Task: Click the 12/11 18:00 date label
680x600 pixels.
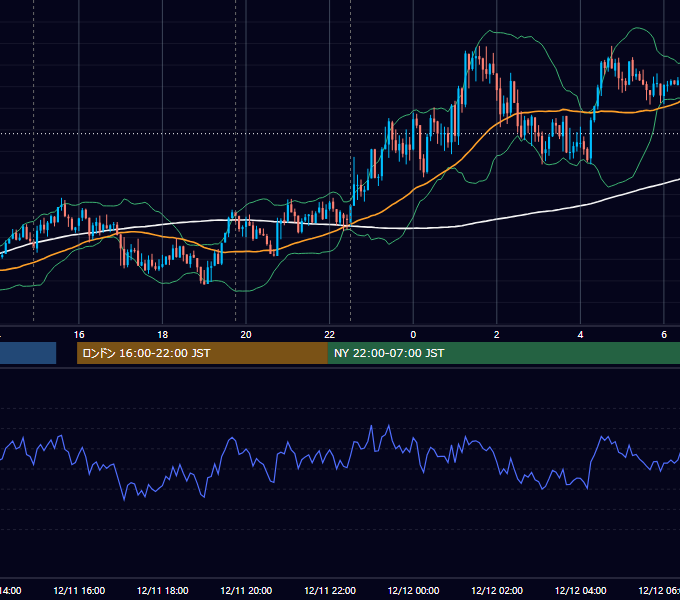Action: click(163, 590)
